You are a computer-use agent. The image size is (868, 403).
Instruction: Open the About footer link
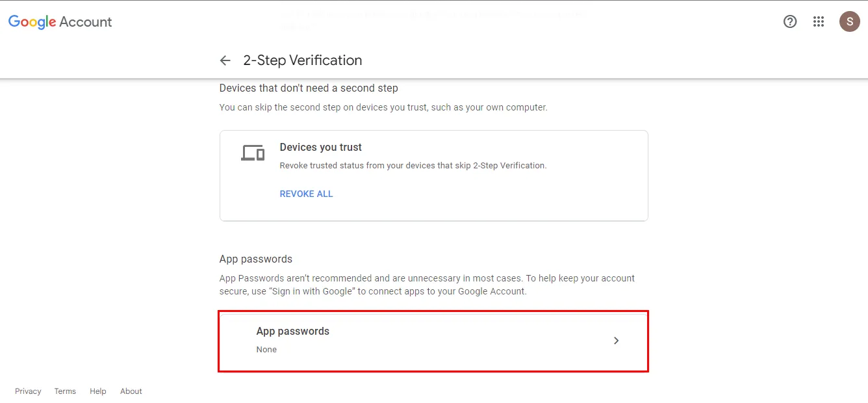pyautogui.click(x=131, y=391)
